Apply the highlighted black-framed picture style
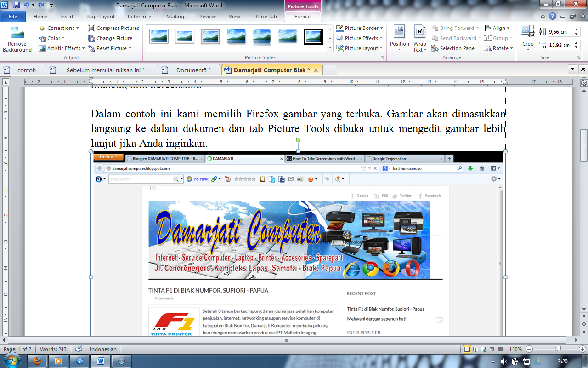Screen dimensions: 588x368 point(313,36)
